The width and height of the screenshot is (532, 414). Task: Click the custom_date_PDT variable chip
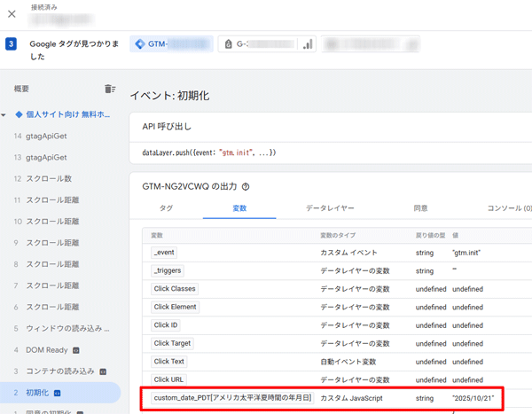click(232, 398)
